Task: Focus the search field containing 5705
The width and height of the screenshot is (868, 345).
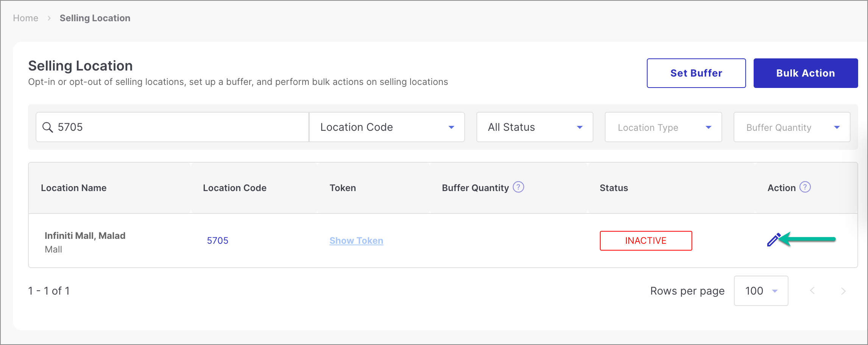Action: (x=172, y=127)
